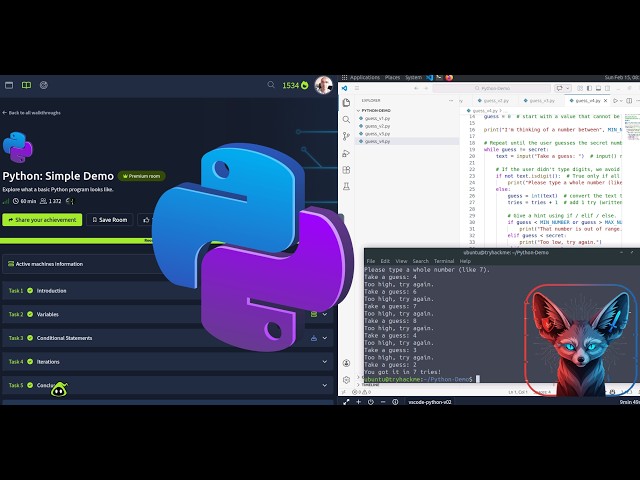
Task: Open the user profile avatar
Action: (x=324, y=85)
